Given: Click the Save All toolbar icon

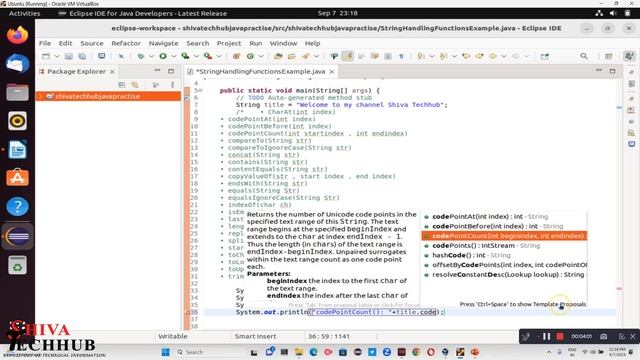Looking at the screenshot, I should (x=82, y=56).
